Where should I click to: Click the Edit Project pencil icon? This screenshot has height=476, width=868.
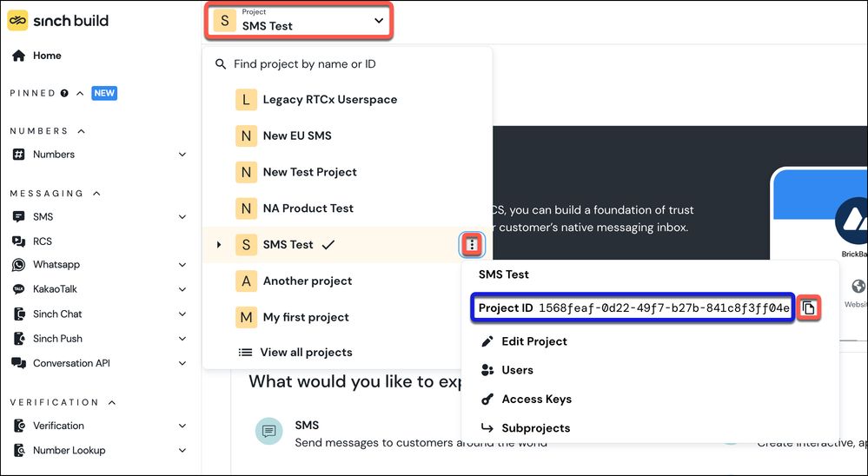[x=487, y=341]
